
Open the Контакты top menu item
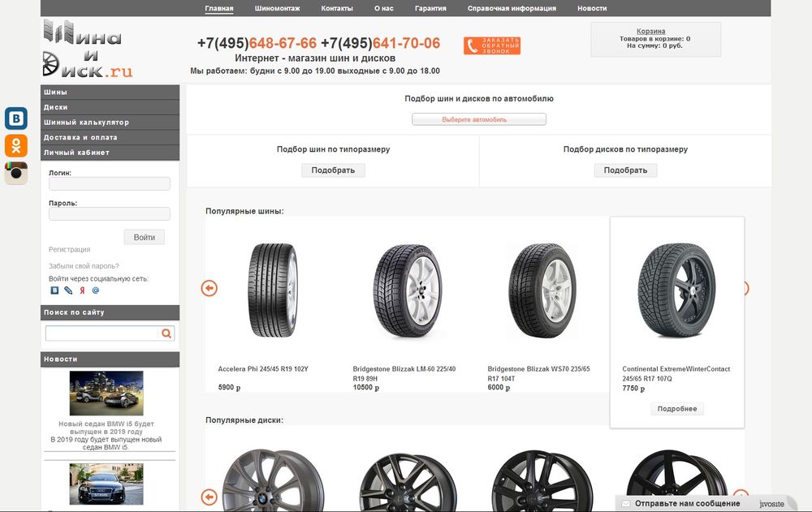pyautogui.click(x=337, y=8)
